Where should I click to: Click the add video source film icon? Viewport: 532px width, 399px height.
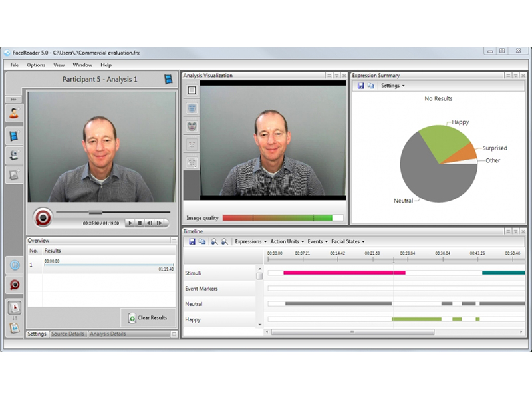tap(13, 136)
